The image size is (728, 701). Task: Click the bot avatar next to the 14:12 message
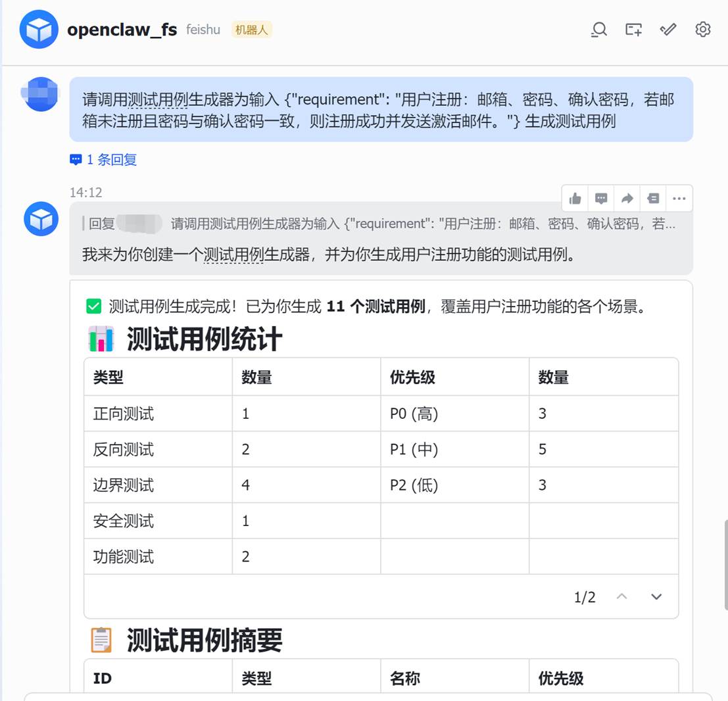(41, 219)
